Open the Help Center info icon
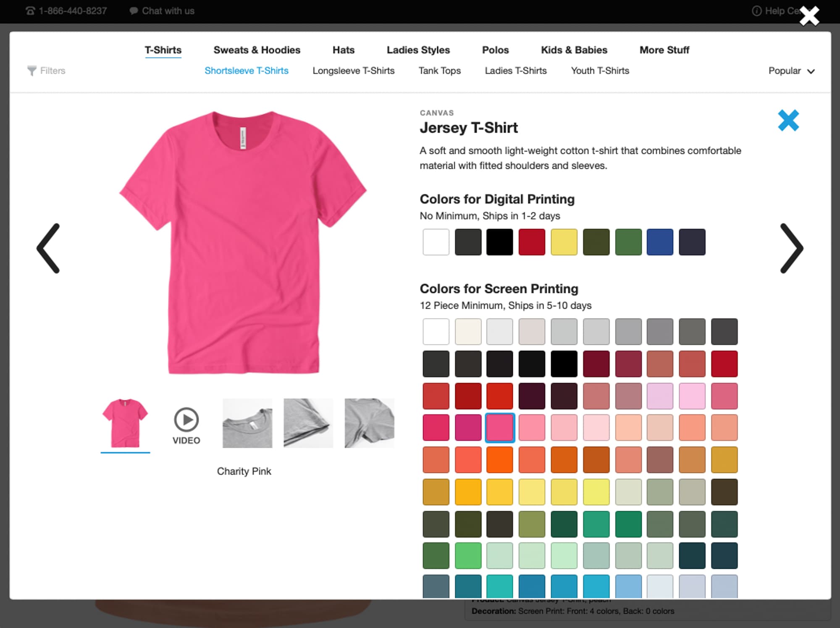Screen dimensions: 840x628 point(756,11)
